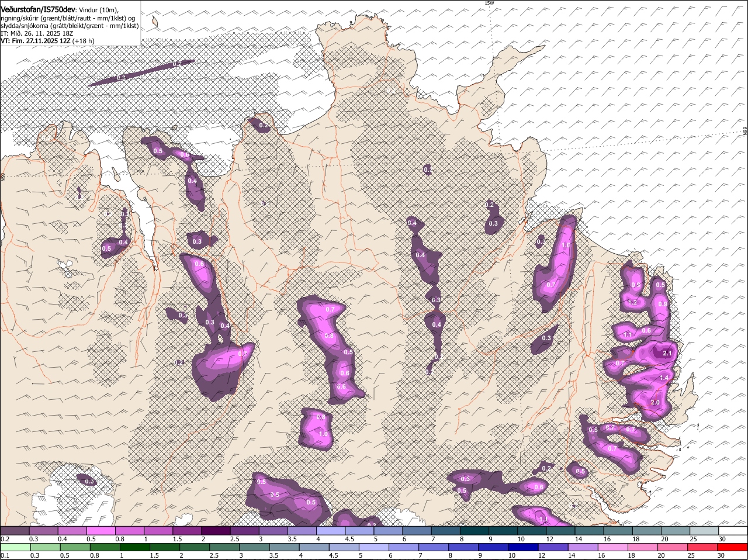Click the small island near the title box
Image resolution: width=748 pixels, height=560 pixels.
point(155,22)
